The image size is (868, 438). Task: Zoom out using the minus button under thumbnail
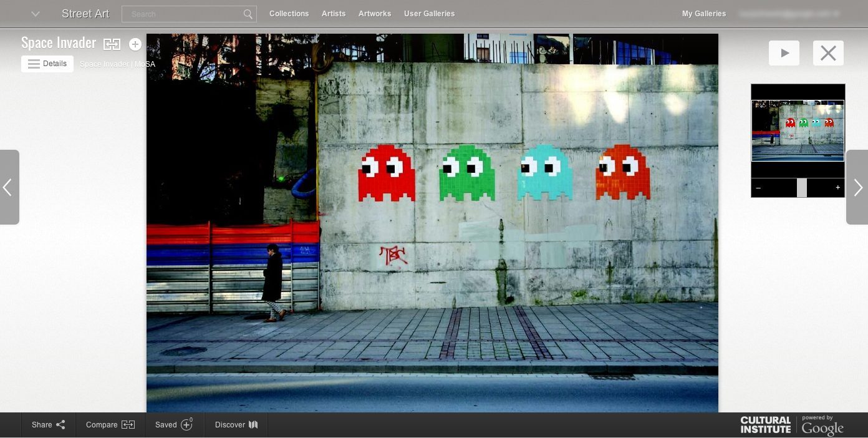click(758, 188)
